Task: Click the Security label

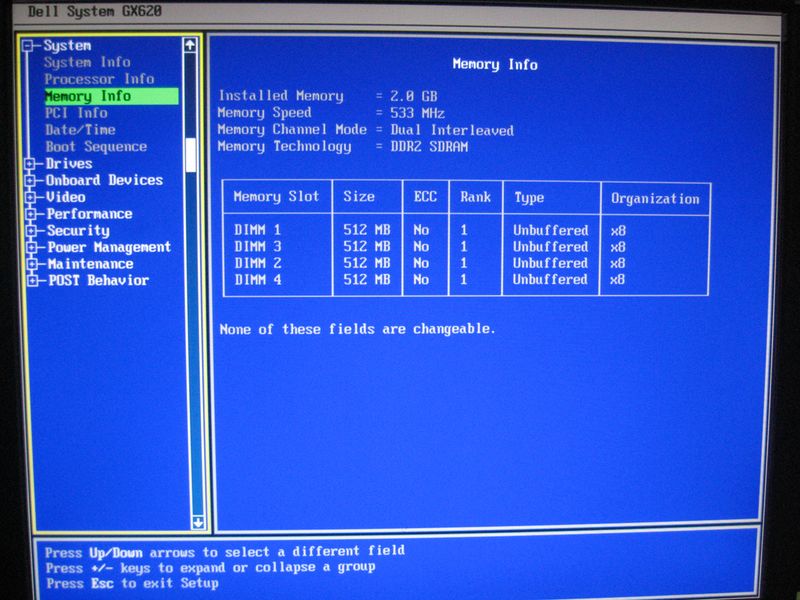Action: click(x=78, y=231)
